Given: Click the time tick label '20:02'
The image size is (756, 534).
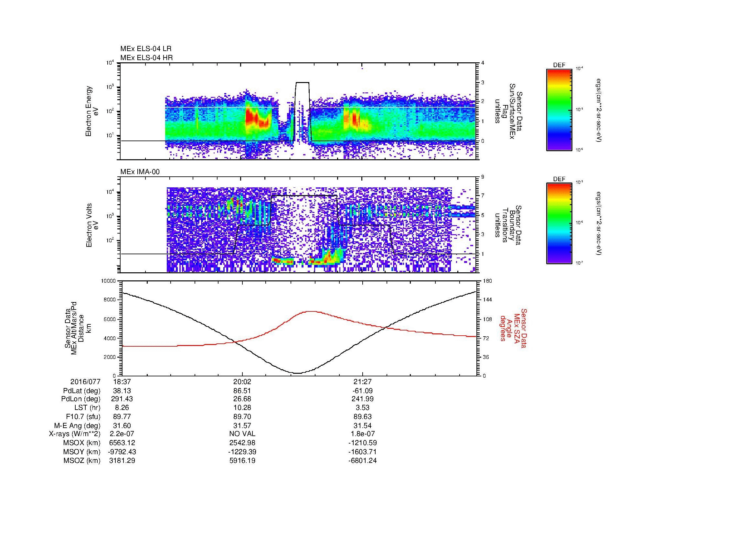Looking at the screenshot, I should (x=242, y=382).
